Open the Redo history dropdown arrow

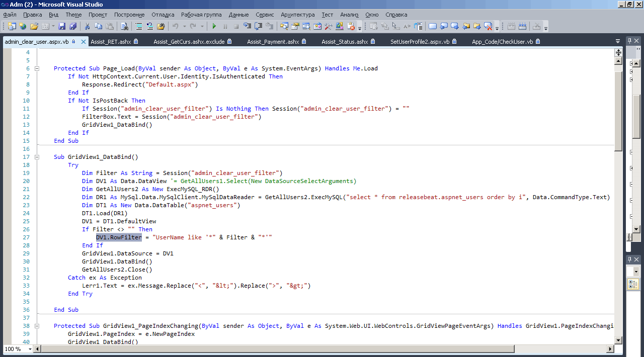point(202,26)
